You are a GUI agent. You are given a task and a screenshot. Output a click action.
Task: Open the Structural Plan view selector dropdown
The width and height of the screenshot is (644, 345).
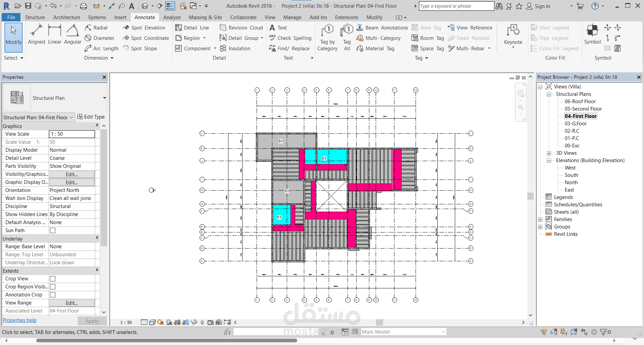point(38,117)
